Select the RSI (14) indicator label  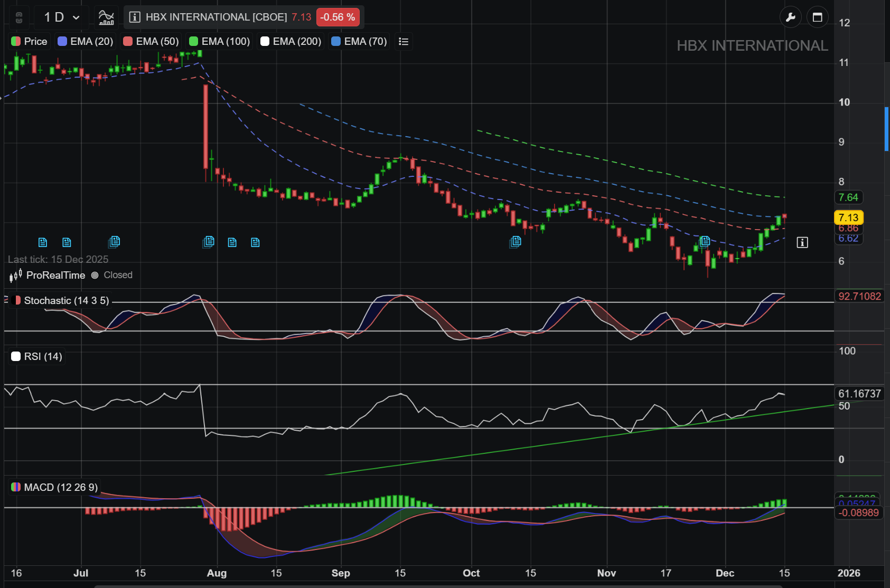point(37,356)
